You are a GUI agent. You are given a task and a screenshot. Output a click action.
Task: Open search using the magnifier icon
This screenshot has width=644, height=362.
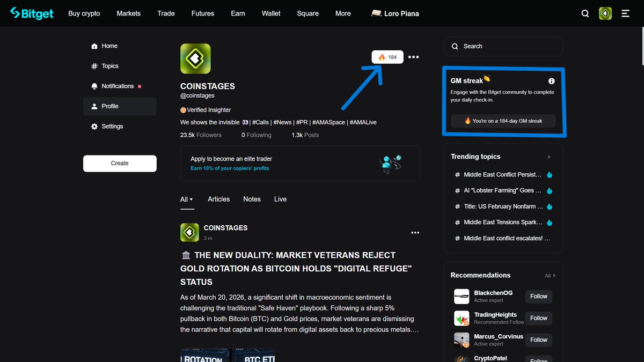click(585, 13)
